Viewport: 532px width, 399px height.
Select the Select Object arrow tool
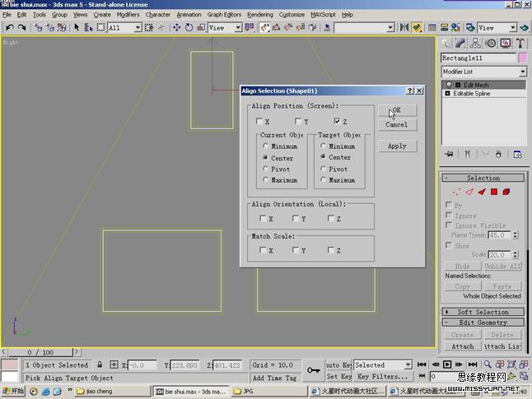[77, 27]
